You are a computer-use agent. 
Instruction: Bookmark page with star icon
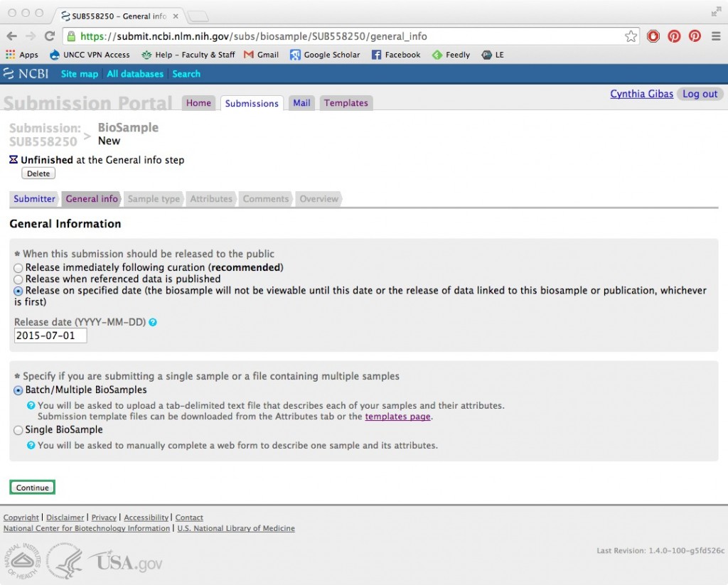coord(631,36)
